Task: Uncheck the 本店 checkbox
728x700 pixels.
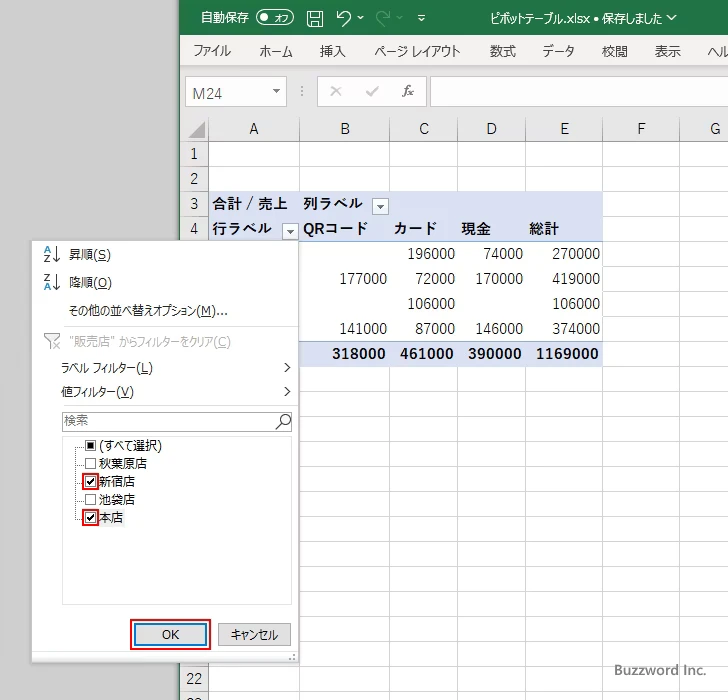Action: point(91,517)
